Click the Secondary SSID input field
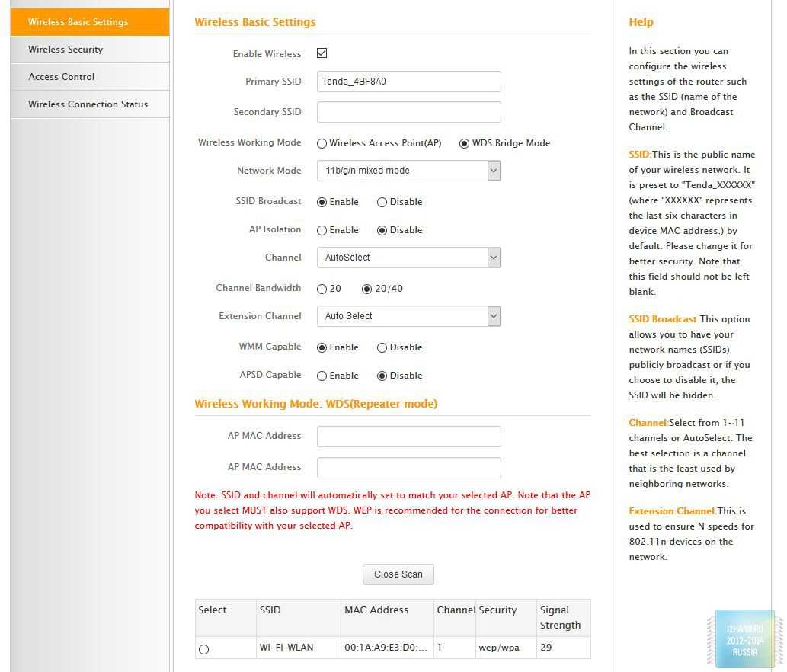Image resolution: width=787 pixels, height=672 pixels. pos(408,112)
